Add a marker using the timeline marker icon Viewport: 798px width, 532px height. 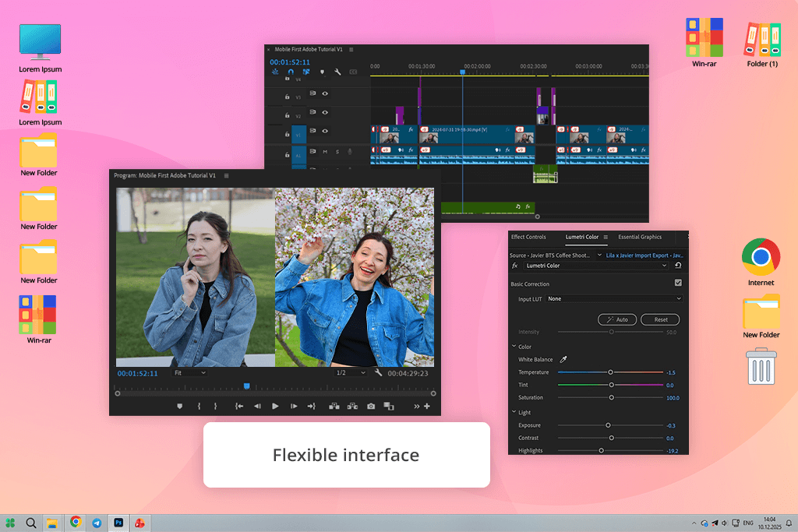point(322,72)
